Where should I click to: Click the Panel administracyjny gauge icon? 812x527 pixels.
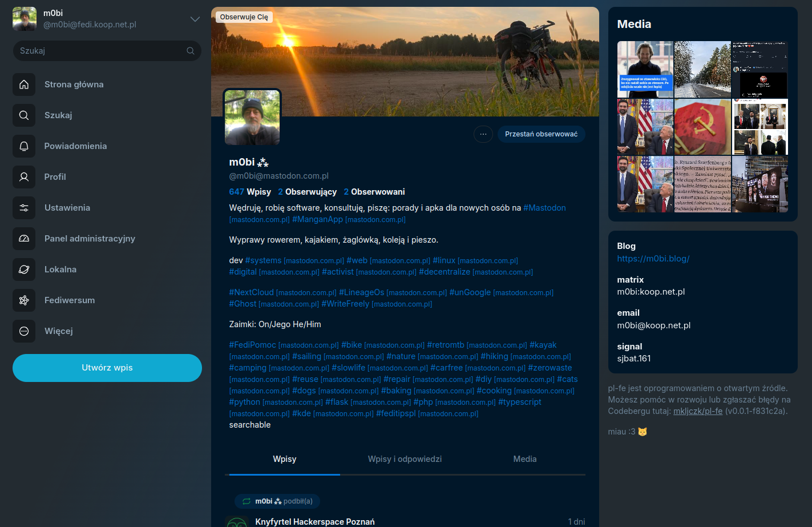(x=24, y=239)
